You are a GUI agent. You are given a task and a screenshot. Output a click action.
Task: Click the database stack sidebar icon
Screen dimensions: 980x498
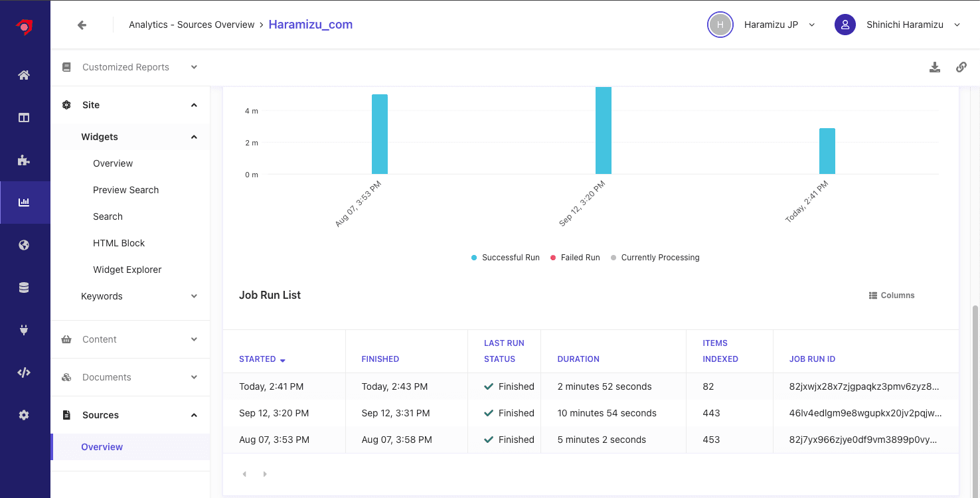24,288
